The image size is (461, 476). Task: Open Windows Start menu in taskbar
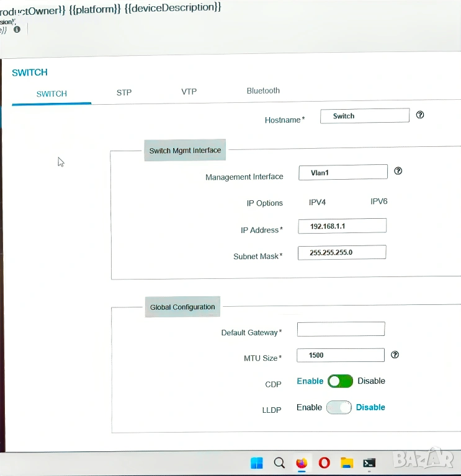pos(256,463)
